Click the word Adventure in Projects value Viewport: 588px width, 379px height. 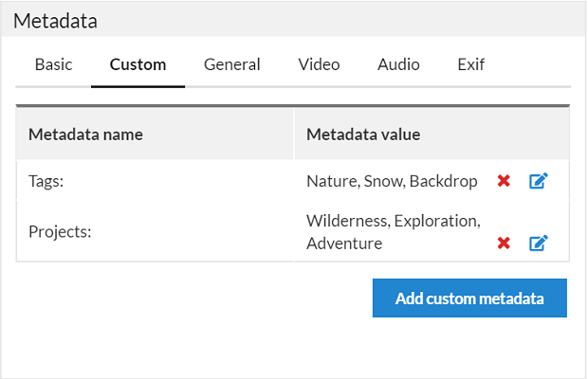pos(344,244)
